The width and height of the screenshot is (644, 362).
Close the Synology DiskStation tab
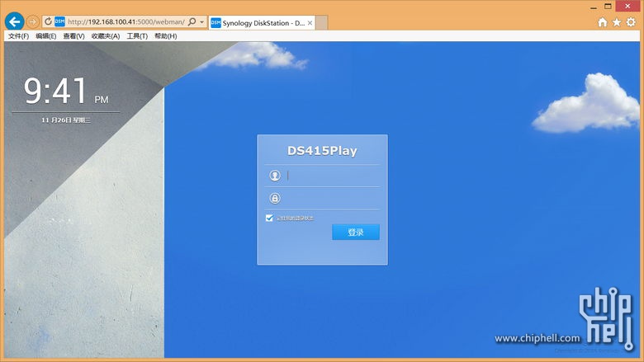click(310, 23)
